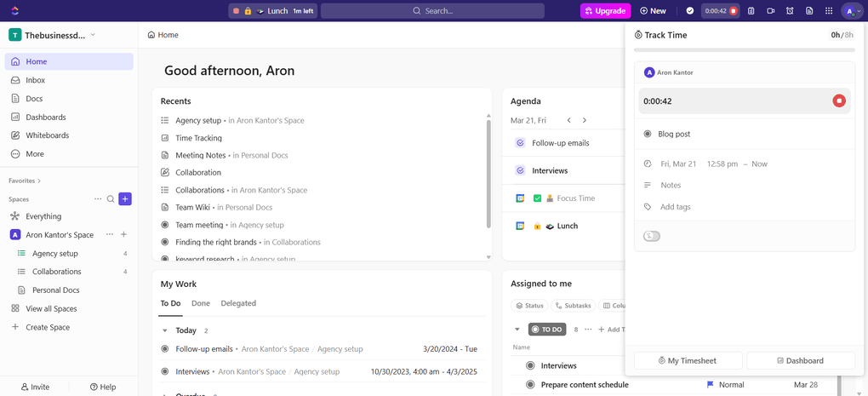This screenshot has width=868, height=396.
Task: Open the Thebusinessd... workspace dropdown
Action: tap(53, 35)
